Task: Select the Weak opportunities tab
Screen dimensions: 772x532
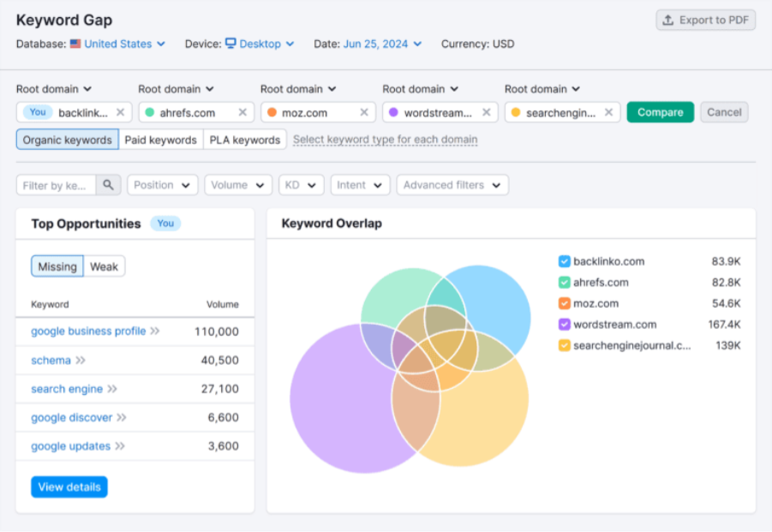Action: pos(105,266)
